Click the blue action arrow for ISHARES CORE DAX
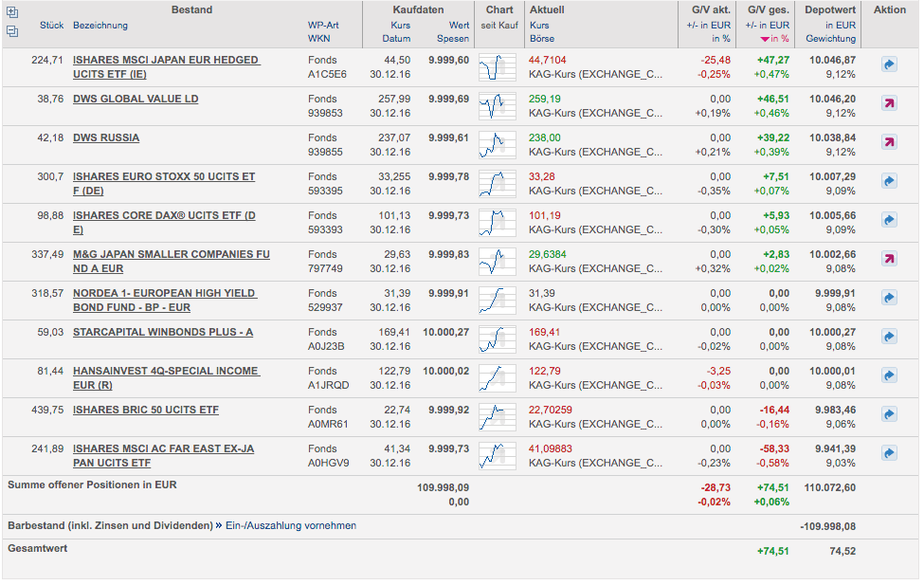924x585 pixels. coord(889,220)
